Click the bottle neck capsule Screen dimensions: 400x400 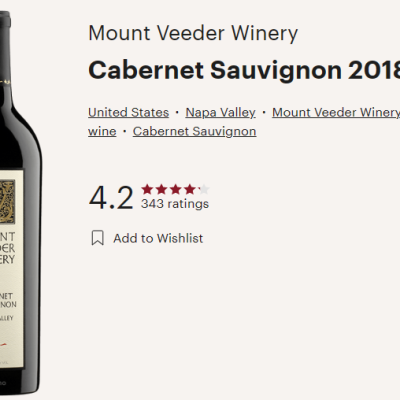click(5, 47)
